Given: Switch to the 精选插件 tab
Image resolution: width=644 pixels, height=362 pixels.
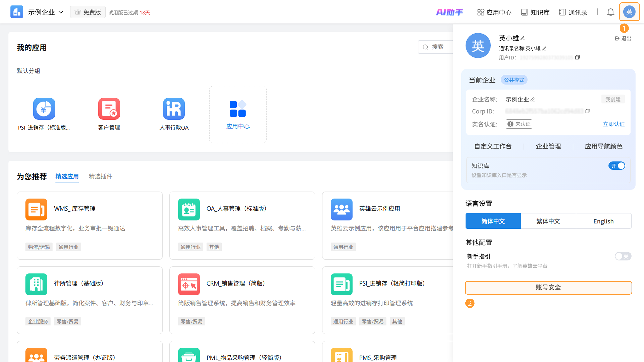Looking at the screenshot, I should [x=100, y=176].
